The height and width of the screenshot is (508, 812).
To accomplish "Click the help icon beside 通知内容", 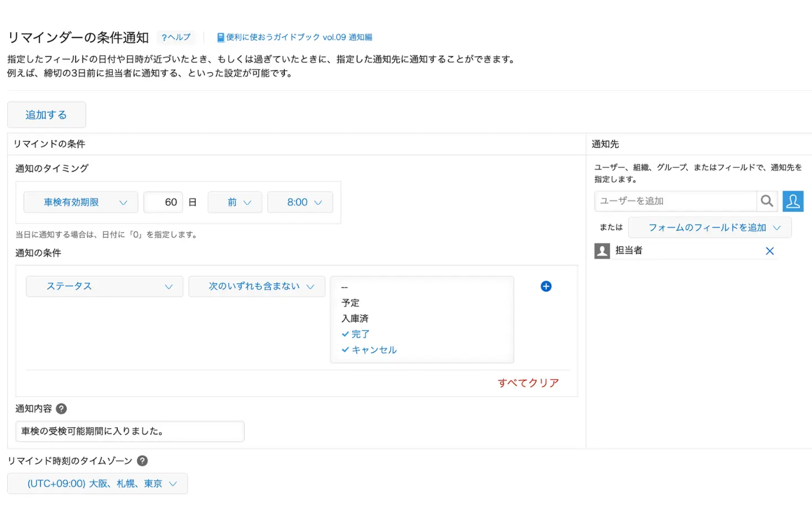I will 61,409.
